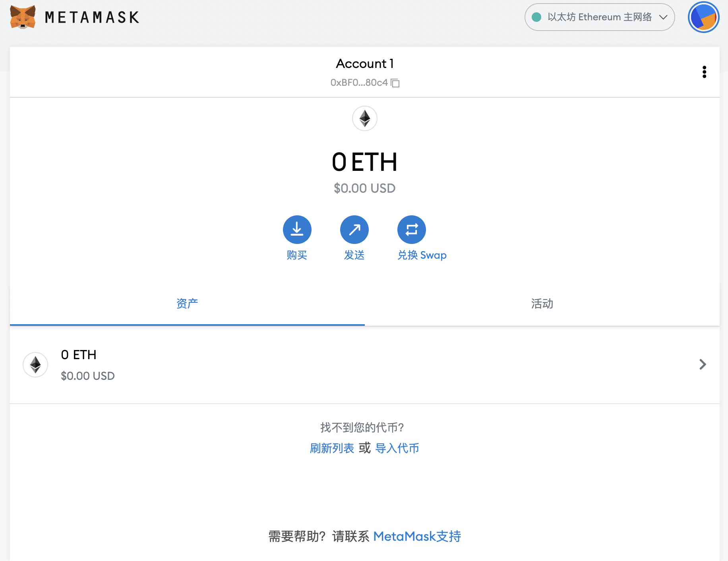The width and height of the screenshot is (728, 561).
Task: Open the Ethereum 主网络 network dropdown
Action: pyautogui.click(x=600, y=17)
